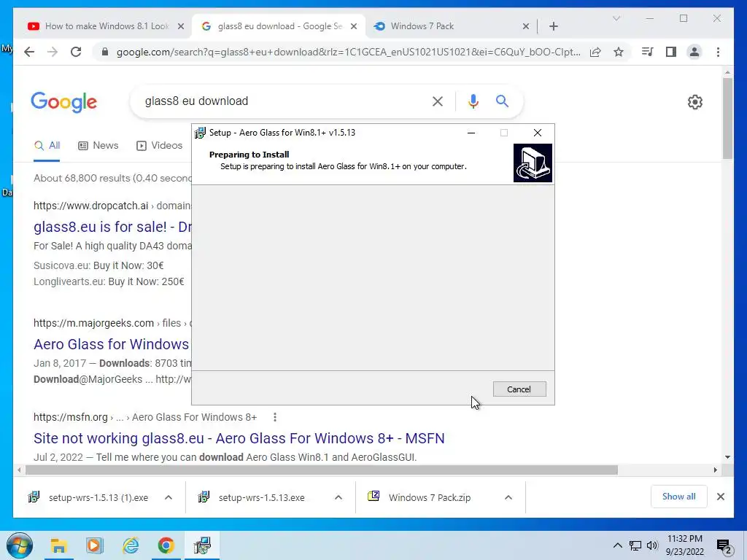Click the horizontal page scrollbar thumb
747x560 pixels.
click(322, 470)
